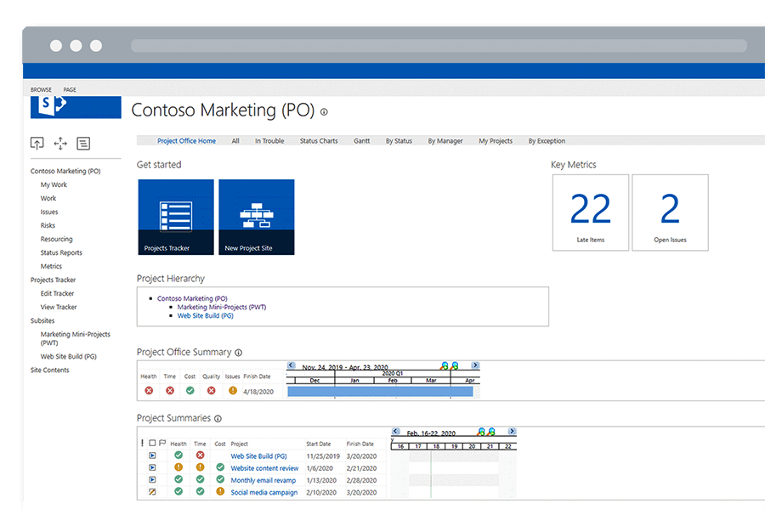This screenshot has width=765, height=532.
Task: Switch to the By Status view
Action: (x=399, y=141)
